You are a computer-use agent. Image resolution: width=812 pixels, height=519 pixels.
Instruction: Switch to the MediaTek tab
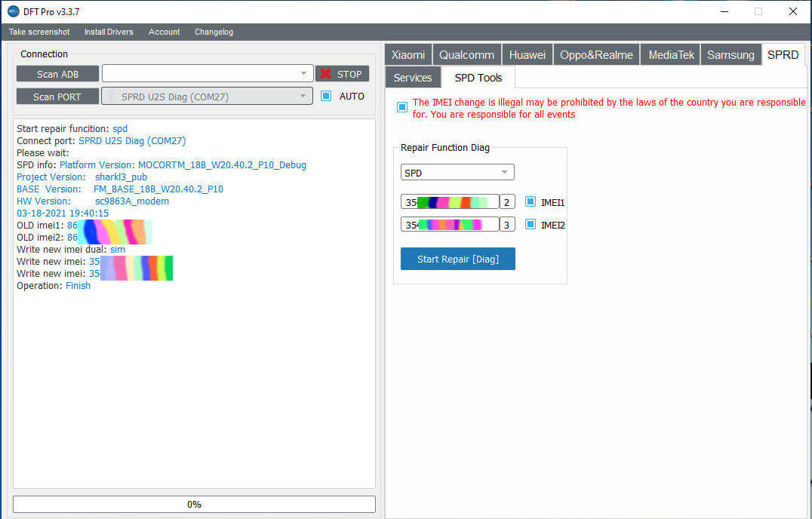click(671, 55)
